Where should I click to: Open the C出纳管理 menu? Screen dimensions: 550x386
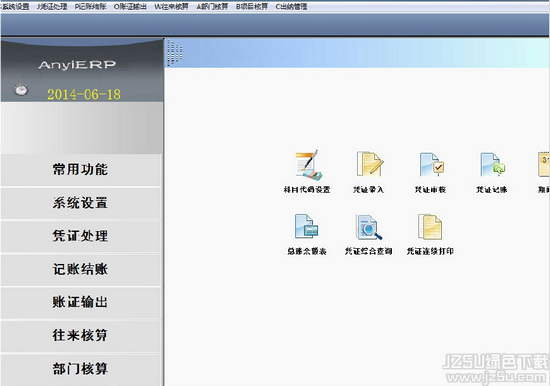[291, 7]
